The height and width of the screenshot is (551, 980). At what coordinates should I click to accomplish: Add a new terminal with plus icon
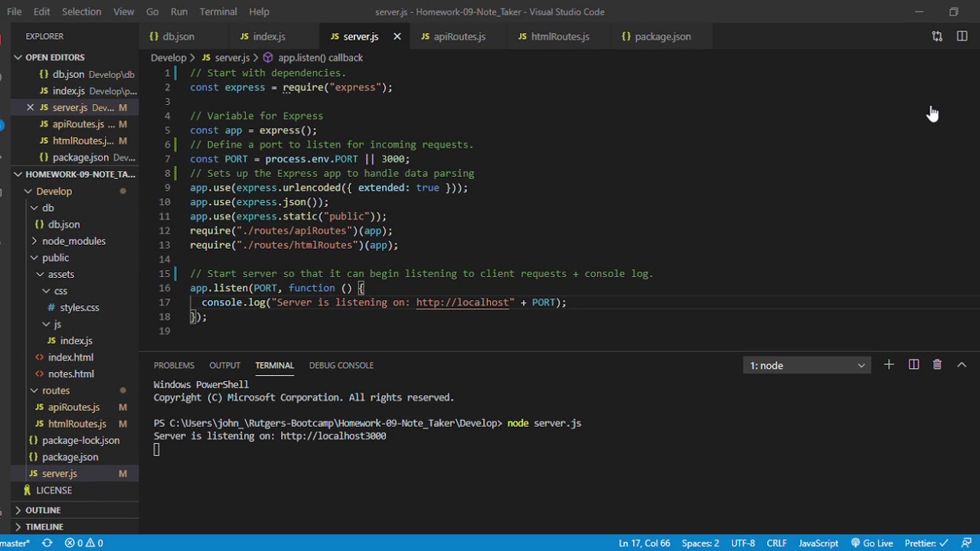point(889,365)
